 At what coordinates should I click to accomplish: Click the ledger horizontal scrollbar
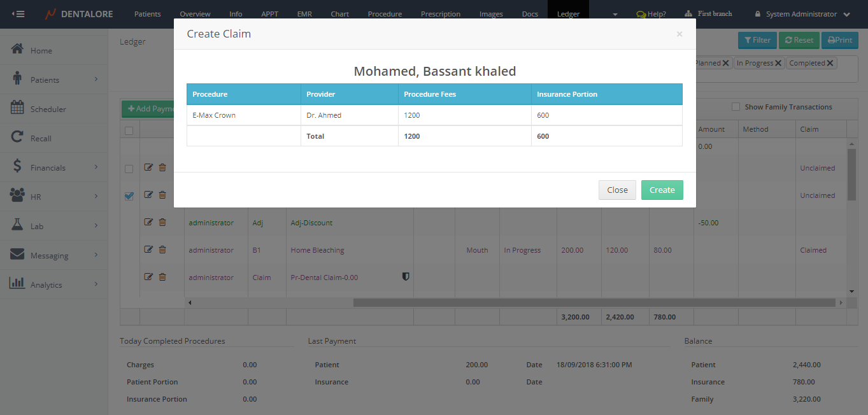pos(509,303)
